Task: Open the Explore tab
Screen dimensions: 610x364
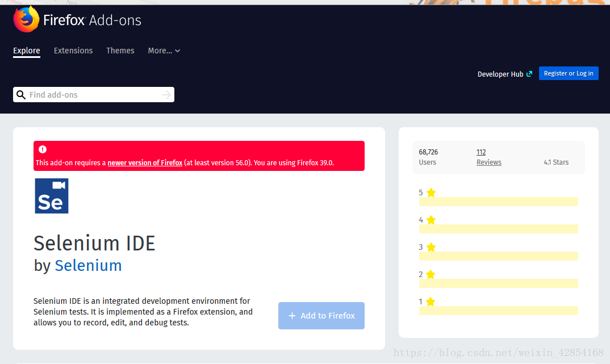Action: pos(27,51)
